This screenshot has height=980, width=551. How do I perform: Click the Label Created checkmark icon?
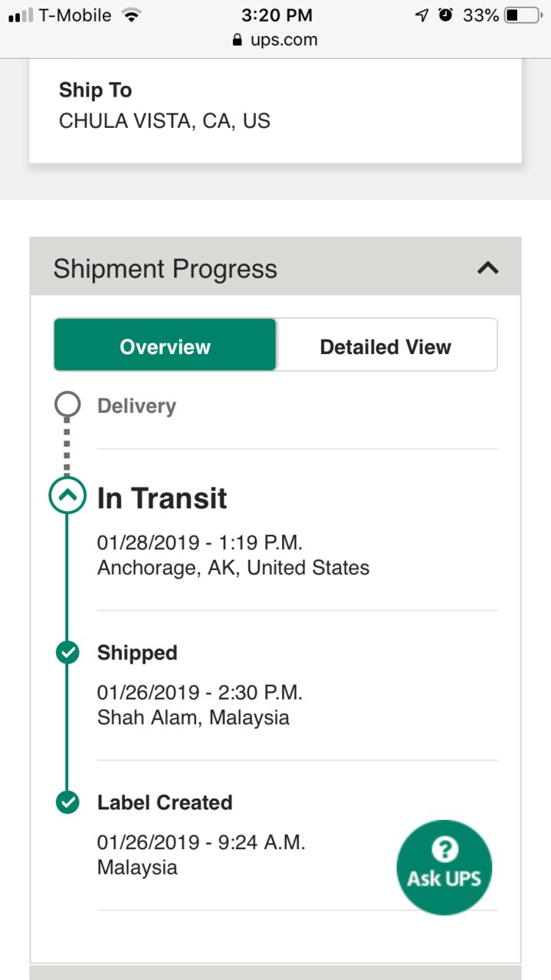(x=67, y=802)
